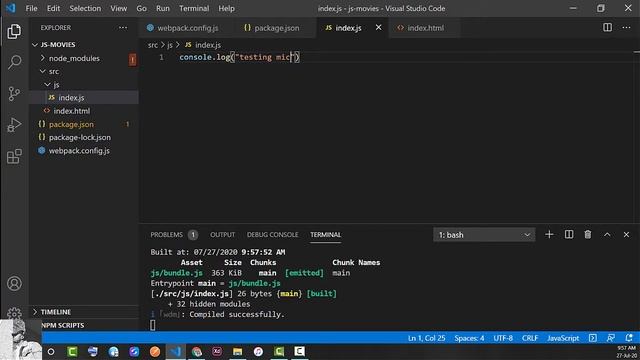Click index.js in the breadcrumb path
This screenshot has height=360, width=640.
click(x=208, y=45)
